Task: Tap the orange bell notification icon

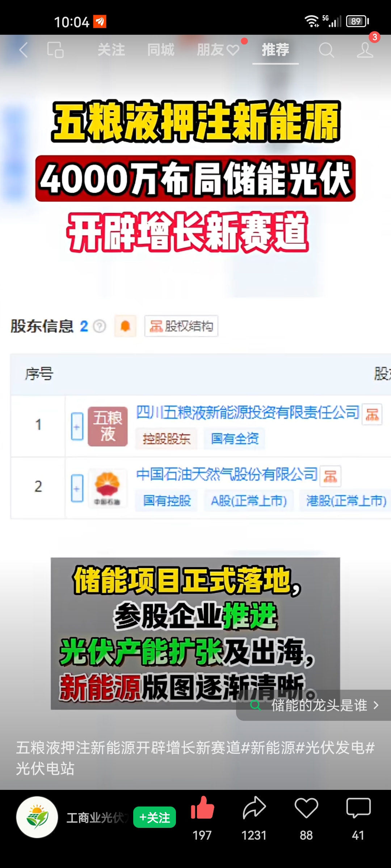Action: pyautogui.click(x=125, y=326)
